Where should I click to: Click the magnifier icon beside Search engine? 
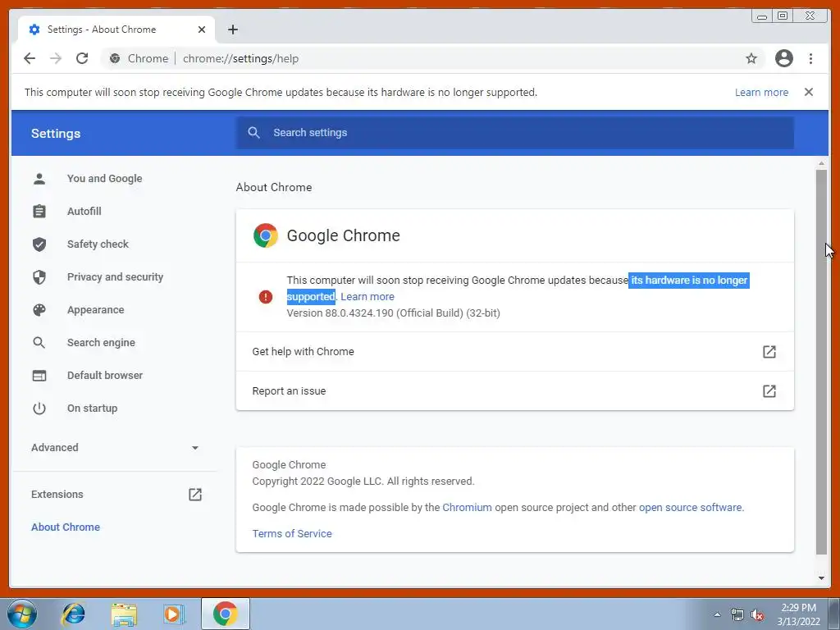pyautogui.click(x=39, y=343)
